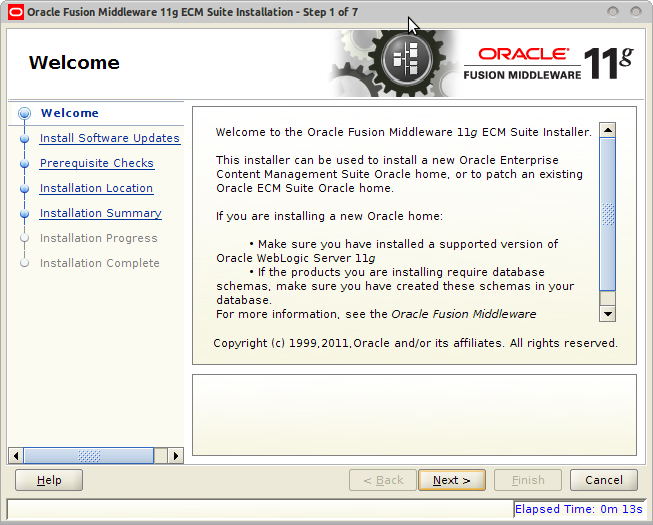The image size is (653, 525).
Task: Click the empty message panel below welcome text
Action: pyautogui.click(x=414, y=415)
